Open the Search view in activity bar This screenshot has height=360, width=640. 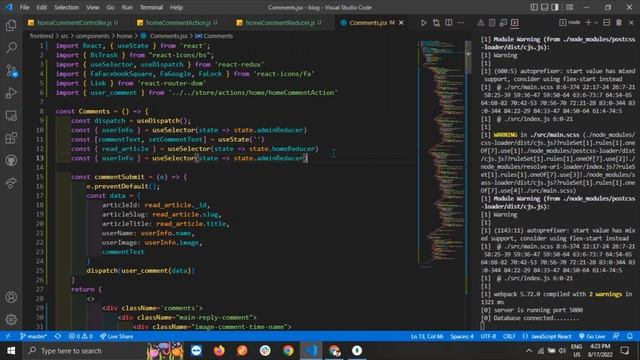[11, 48]
